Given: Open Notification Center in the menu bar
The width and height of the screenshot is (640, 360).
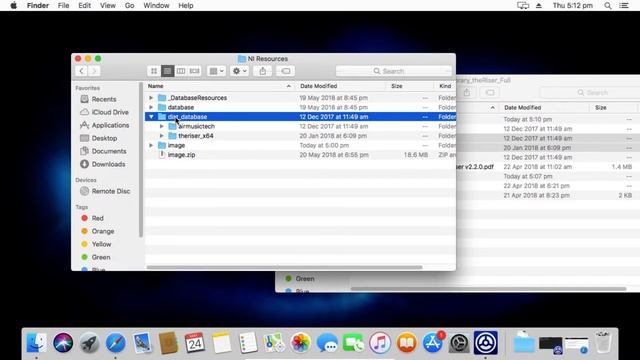Looking at the screenshot, I should pos(624,5).
